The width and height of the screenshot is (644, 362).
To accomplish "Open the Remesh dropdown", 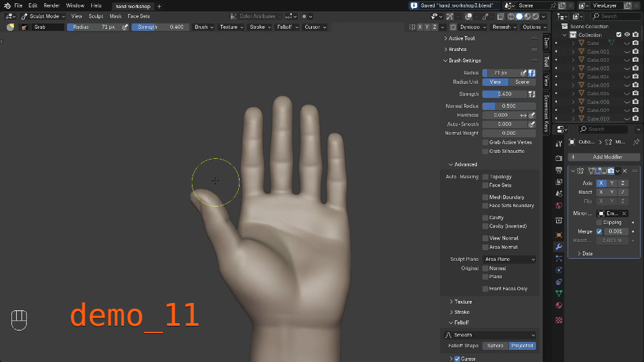I will tap(504, 27).
